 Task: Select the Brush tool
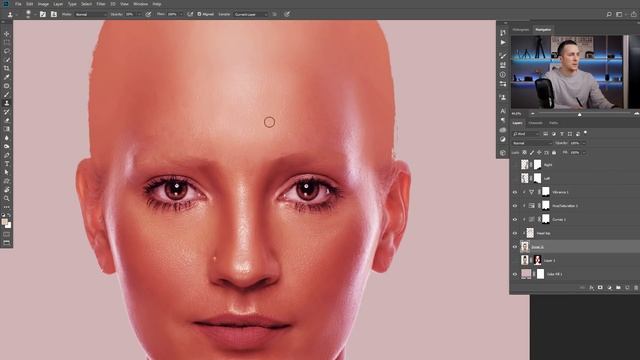click(x=7, y=94)
